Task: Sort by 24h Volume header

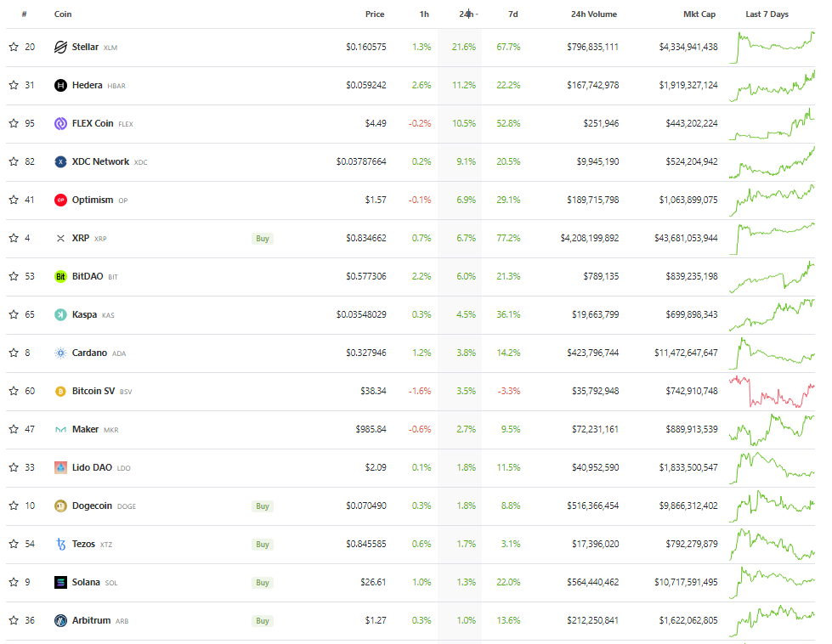Action: pyautogui.click(x=594, y=14)
